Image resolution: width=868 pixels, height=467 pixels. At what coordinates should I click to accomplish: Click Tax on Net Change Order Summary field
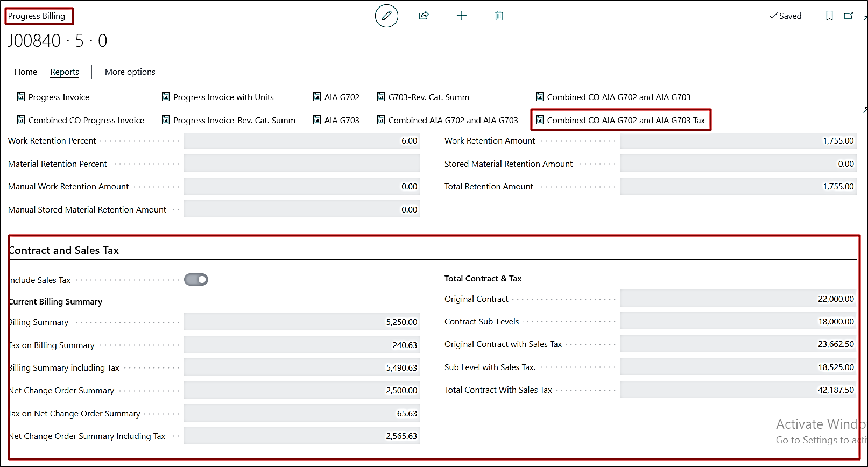click(x=302, y=413)
